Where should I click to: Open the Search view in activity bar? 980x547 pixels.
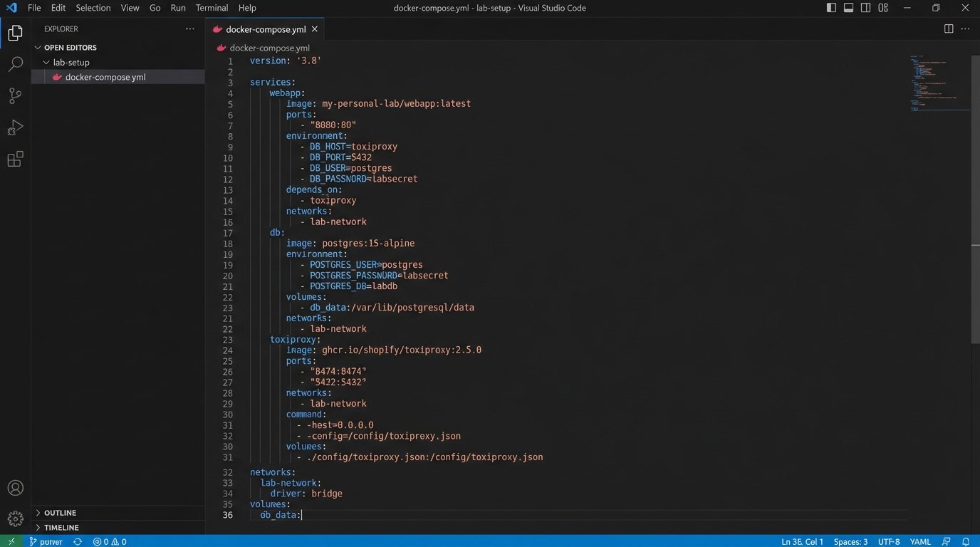pos(15,64)
